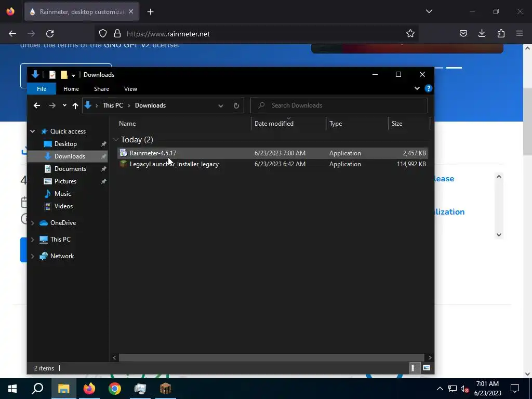Open Customize Quick Access Toolbar dropdown
This screenshot has height=399, width=532.
[73, 75]
